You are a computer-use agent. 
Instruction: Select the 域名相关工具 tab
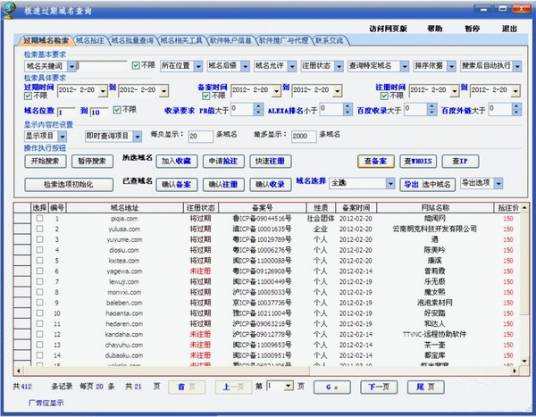pyautogui.click(x=181, y=41)
